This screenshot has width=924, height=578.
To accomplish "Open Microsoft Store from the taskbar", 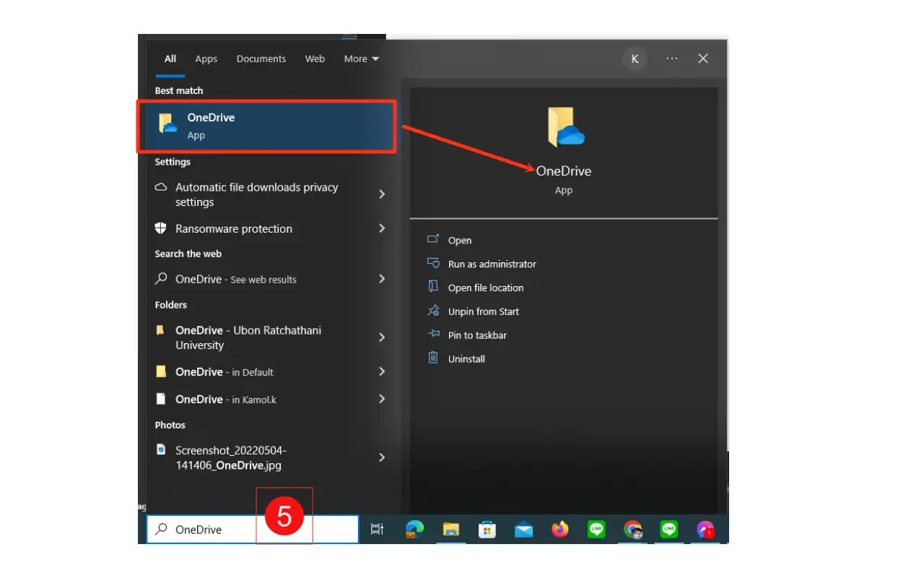I will click(487, 530).
